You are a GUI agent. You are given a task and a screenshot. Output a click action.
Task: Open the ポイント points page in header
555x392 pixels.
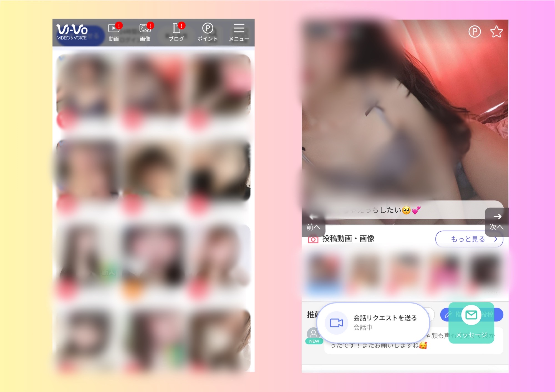pyautogui.click(x=207, y=32)
